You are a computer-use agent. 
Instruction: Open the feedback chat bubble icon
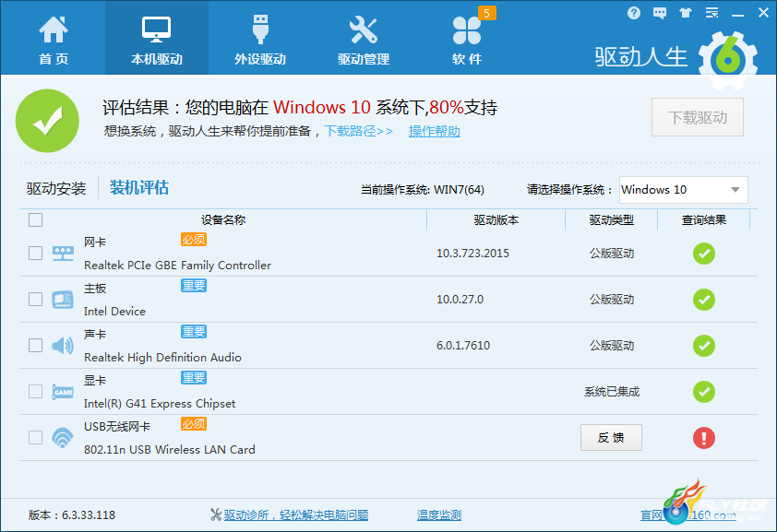[660, 13]
